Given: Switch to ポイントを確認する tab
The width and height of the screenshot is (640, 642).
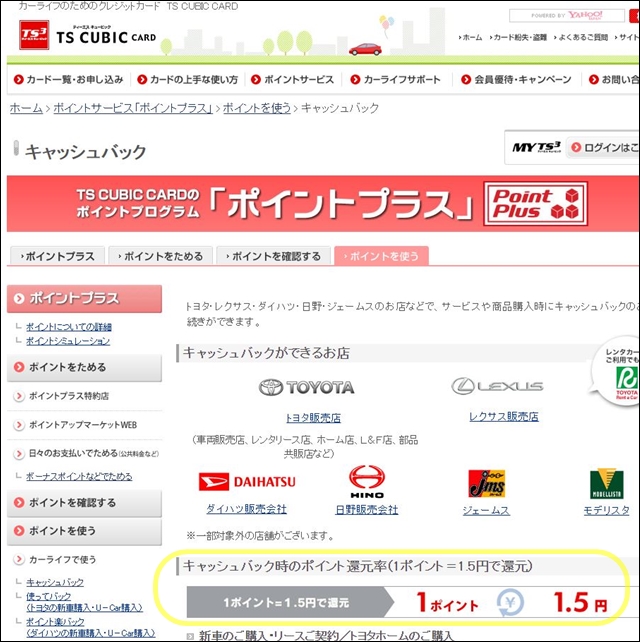Looking at the screenshot, I should click(x=273, y=256).
